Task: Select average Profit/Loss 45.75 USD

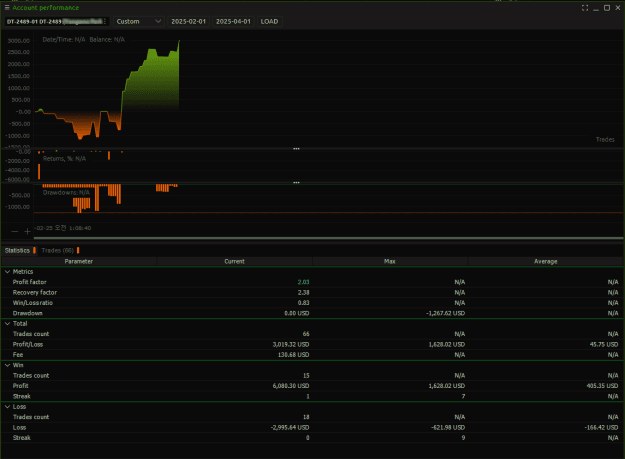Action: [x=604, y=344]
